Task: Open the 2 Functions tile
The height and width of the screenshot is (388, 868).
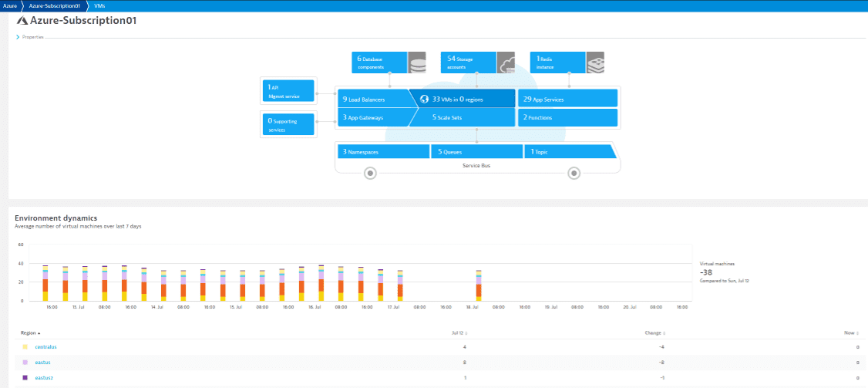Action: pyautogui.click(x=567, y=117)
